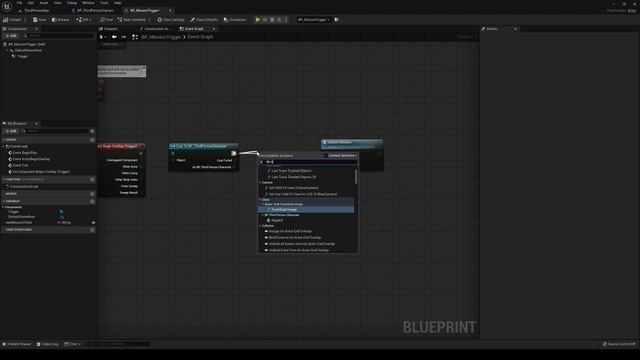
Task: Select DefaultSceneRoot in Components tree
Action: point(28,50)
